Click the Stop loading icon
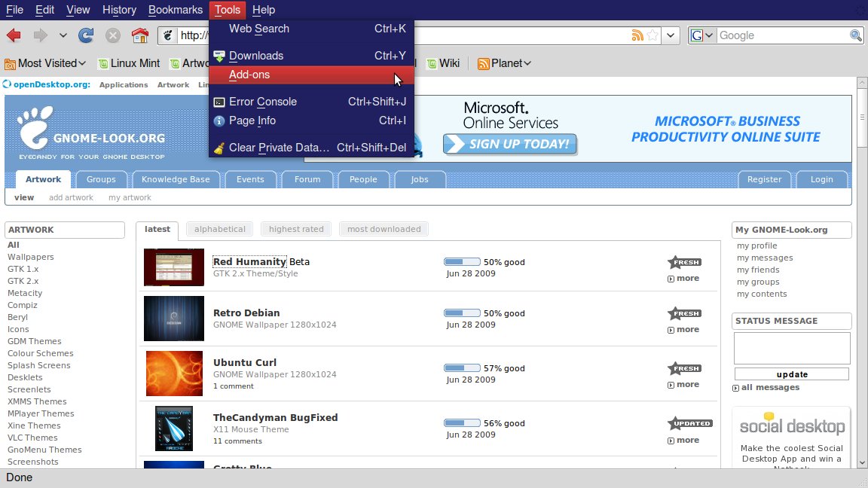Image resolution: width=868 pixels, height=488 pixels. 113,35
